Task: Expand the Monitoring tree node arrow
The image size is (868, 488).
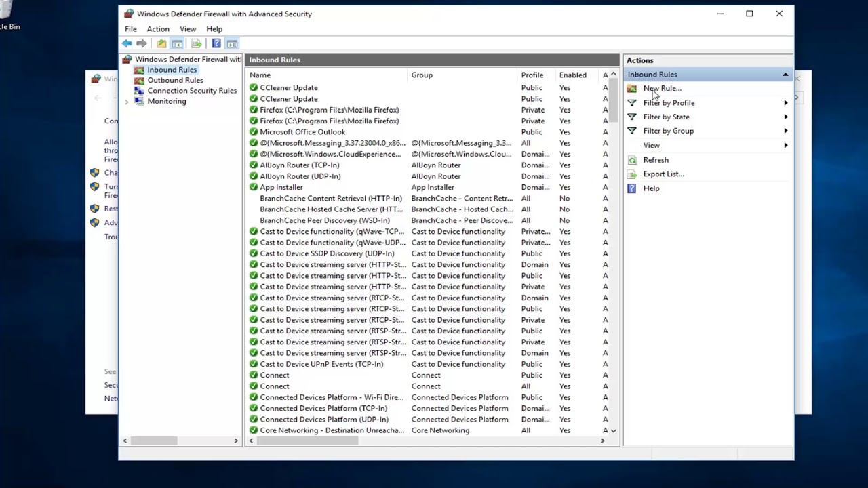Action: (x=126, y=102)
